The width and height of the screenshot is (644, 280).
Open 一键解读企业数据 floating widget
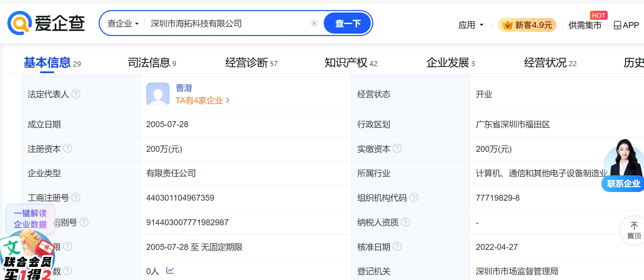30,219
